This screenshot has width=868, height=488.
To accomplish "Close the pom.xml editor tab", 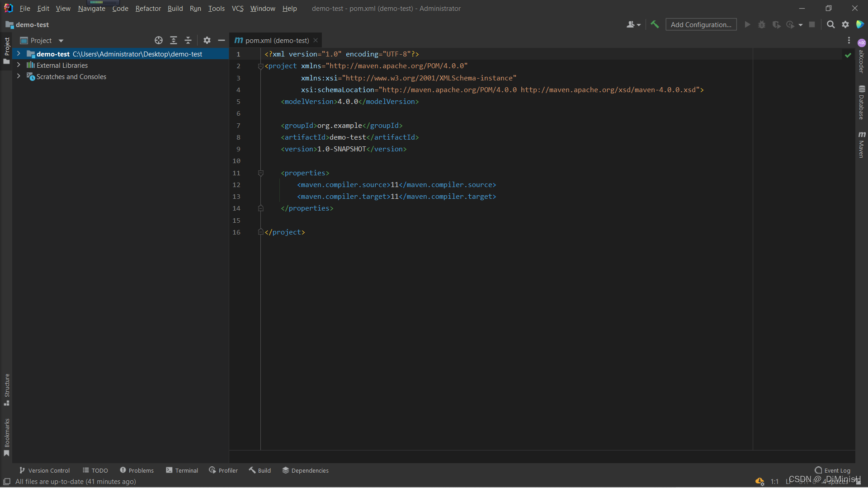I will (316, 41).
